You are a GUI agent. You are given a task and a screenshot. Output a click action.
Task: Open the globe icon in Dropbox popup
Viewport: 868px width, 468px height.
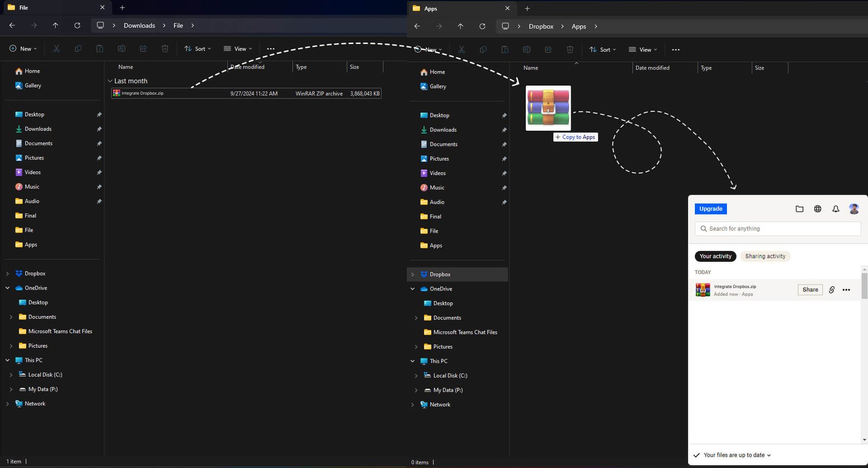point(818,209)
